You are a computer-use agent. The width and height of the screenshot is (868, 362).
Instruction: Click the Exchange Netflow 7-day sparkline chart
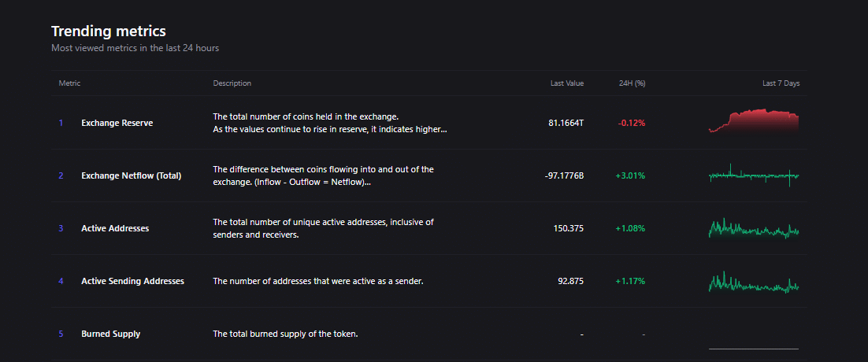click(x=754, y=175)
